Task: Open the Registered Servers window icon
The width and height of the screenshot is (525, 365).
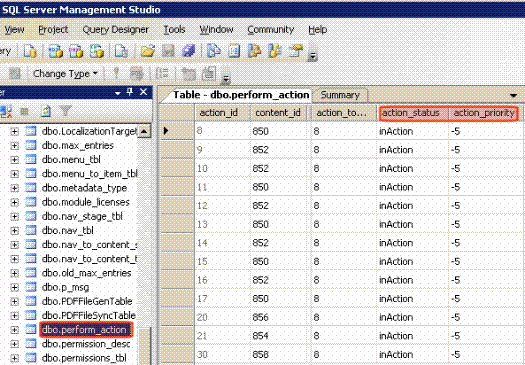Action: tap(214, 51)
